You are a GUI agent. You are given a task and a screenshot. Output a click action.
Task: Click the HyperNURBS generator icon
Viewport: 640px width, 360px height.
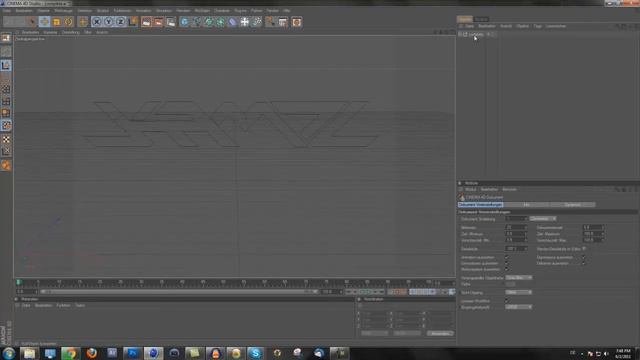point(209,22)
